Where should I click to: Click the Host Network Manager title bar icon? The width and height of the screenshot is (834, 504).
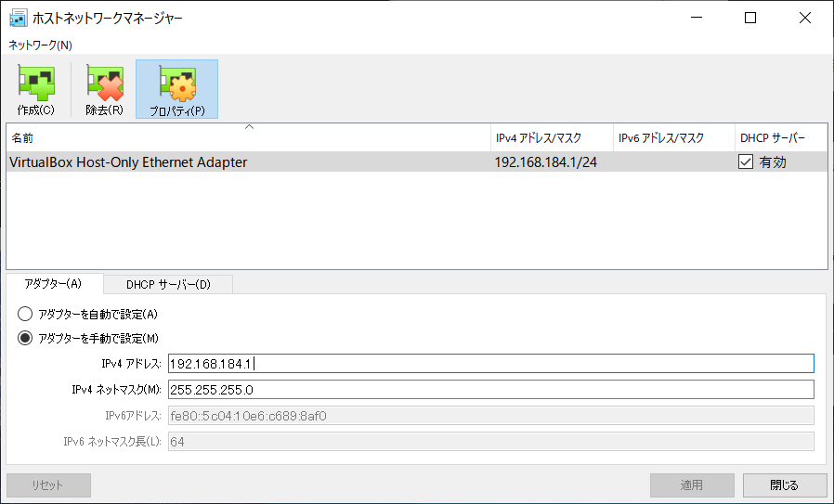[18, 18]
